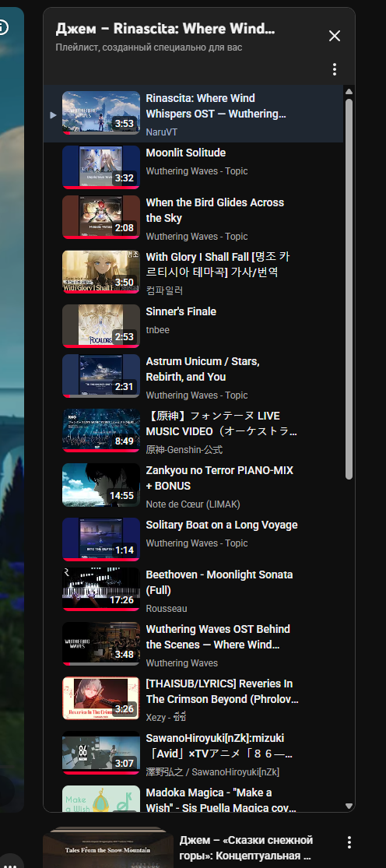This screenshot has height=868, width=386.
Task: Open Moonlit Solitude video thumbnail
Action: coord(100,167)
